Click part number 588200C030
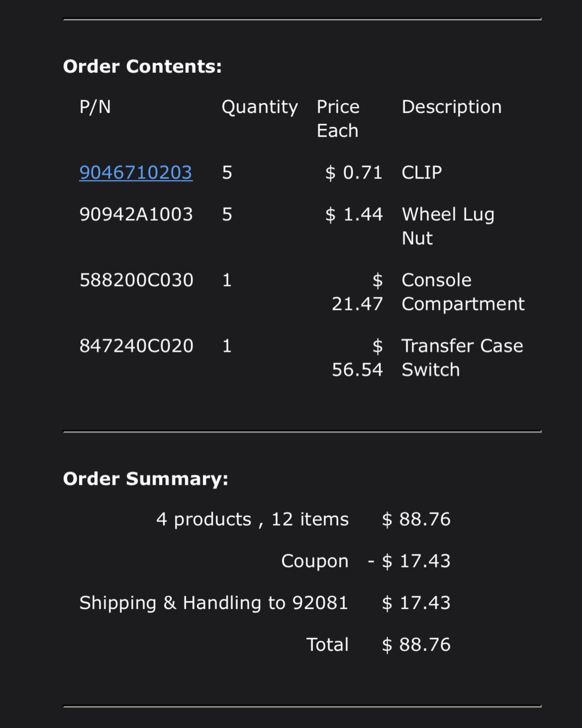The image size is (582, 728). [x=136, y=280]
